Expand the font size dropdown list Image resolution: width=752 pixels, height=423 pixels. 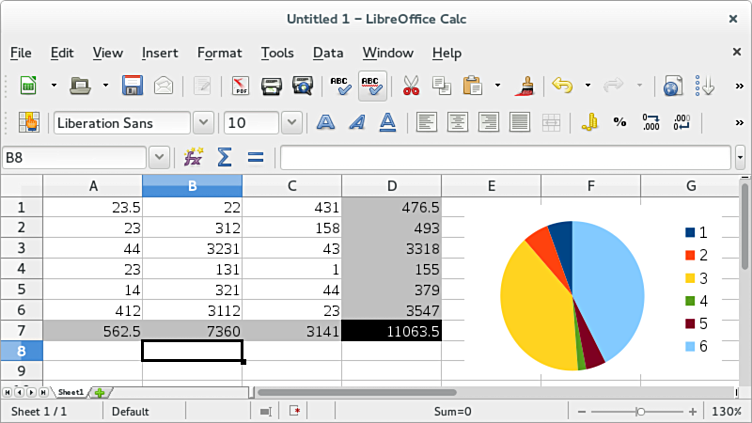291,122
